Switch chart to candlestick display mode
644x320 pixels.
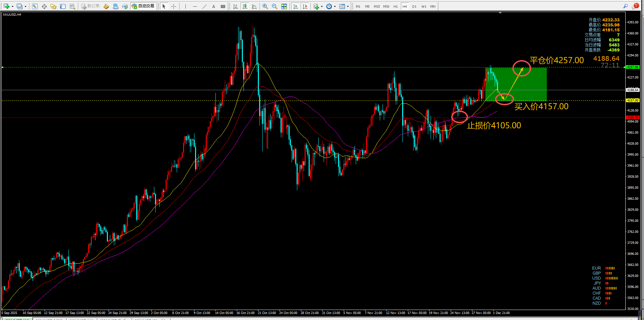tap(245, 6)
